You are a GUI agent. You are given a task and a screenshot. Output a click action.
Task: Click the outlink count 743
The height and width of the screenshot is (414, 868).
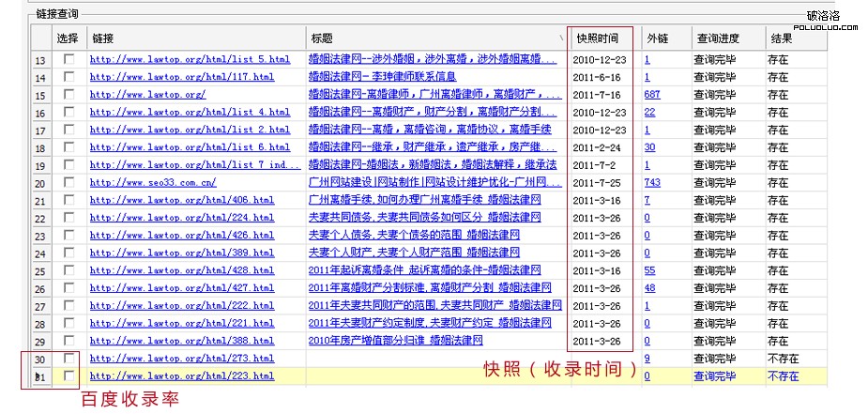[x=652, y=183]
